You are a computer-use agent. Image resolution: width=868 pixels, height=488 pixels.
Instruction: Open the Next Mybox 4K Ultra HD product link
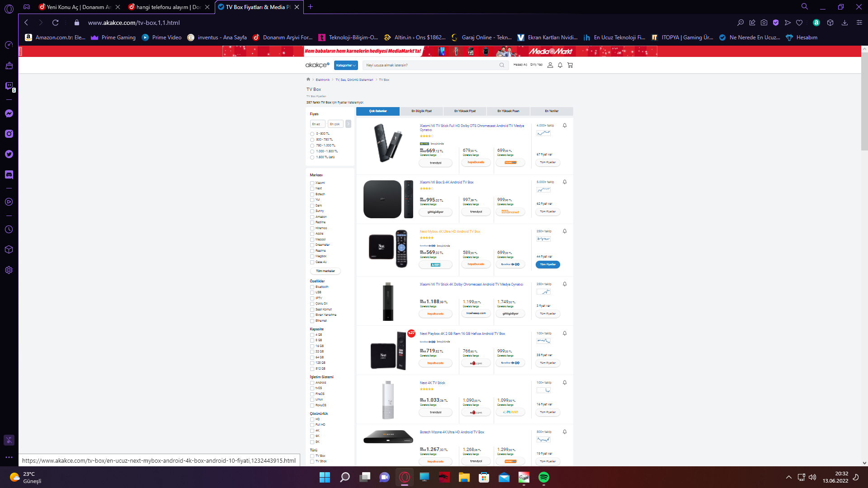[450, 231]
